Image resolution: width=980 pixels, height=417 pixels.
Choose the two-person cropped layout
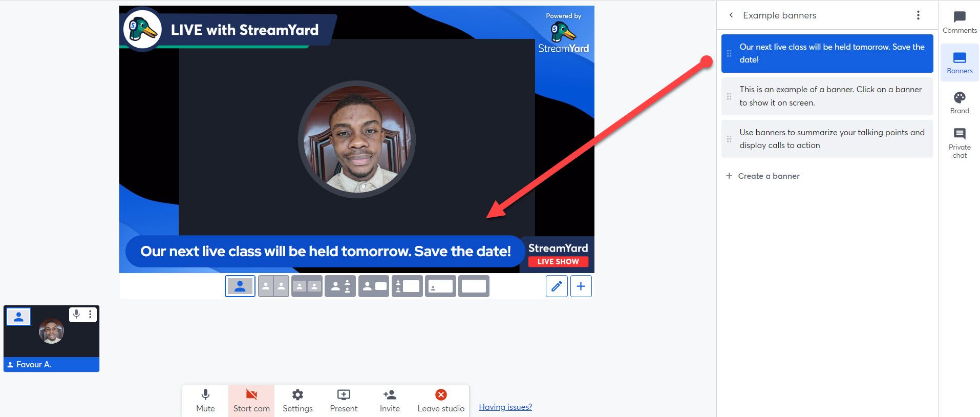pyautogui.click(x=273, y=286)
